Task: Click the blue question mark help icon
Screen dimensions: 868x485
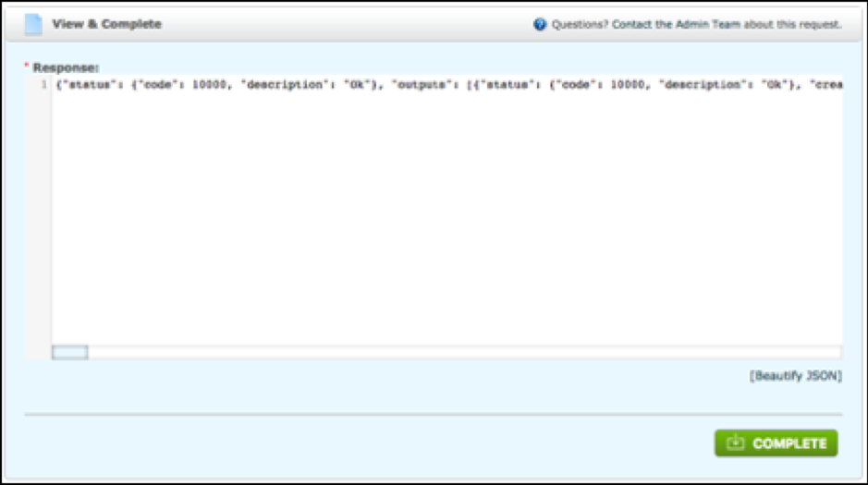Action: click(540, 24)
